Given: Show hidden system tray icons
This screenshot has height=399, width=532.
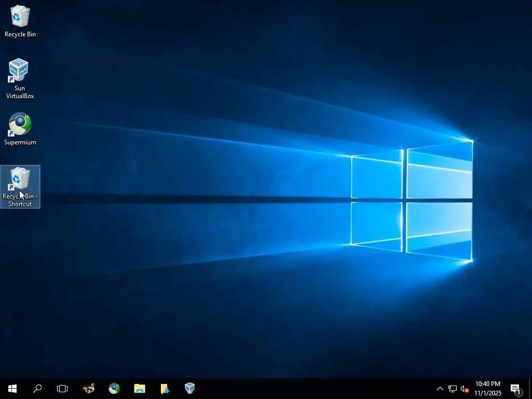Looking at the screenshot, I should point(440,389).
